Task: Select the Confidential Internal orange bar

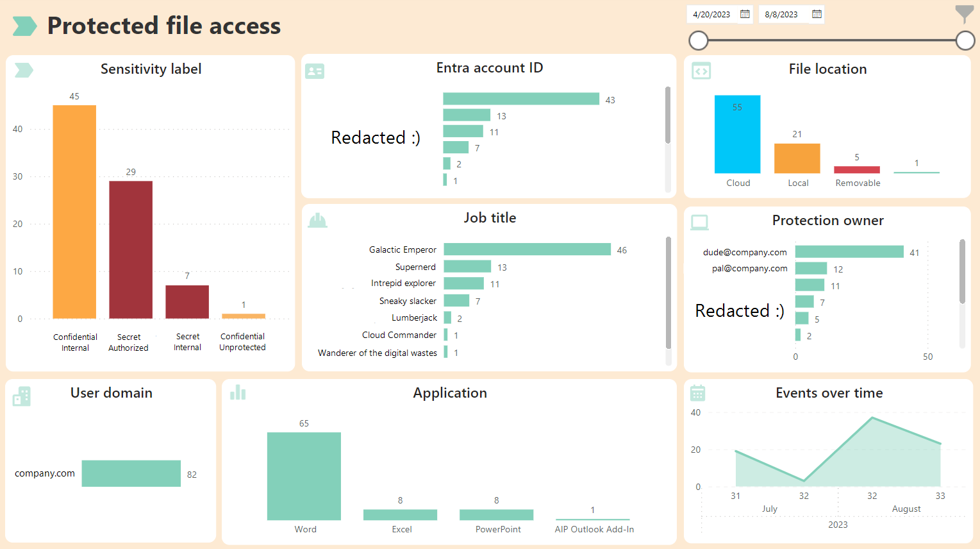Action: tap(74, 212)
